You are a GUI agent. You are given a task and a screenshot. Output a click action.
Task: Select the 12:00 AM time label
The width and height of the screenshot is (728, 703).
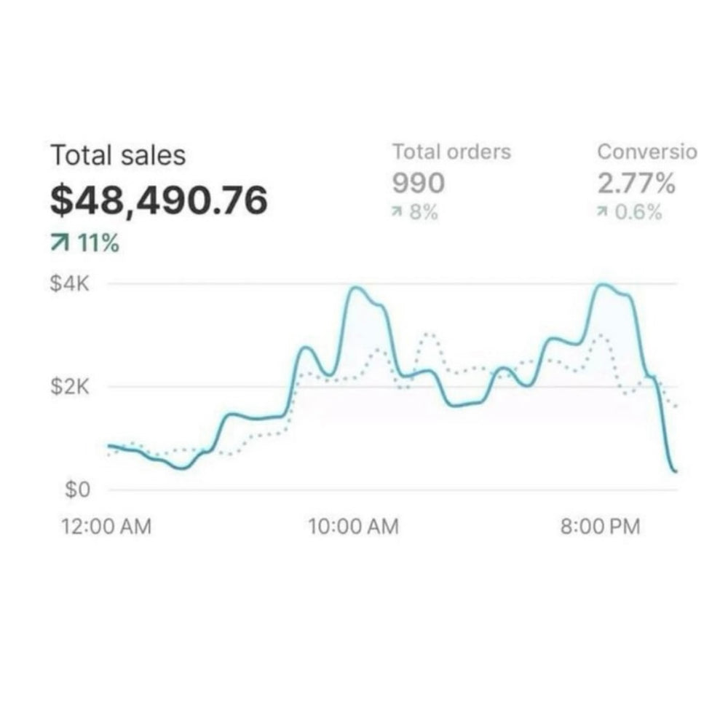pos(107,526)
